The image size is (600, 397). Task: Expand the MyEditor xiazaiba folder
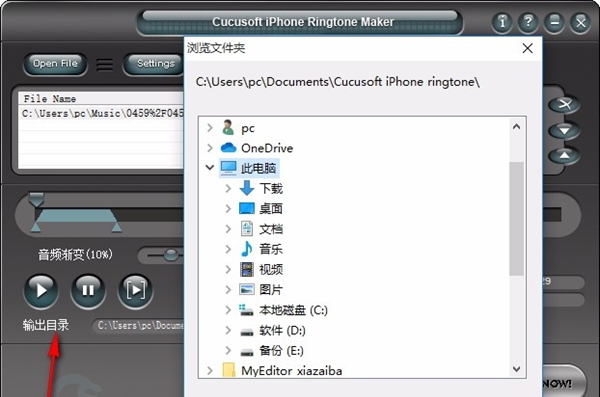pyautogui.click(x=210, y=371)
